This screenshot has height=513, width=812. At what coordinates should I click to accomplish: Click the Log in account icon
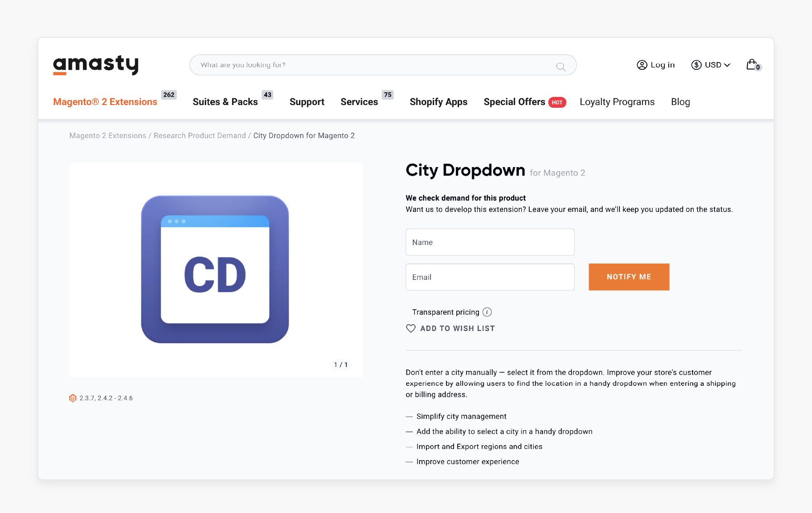coord(642,65)
